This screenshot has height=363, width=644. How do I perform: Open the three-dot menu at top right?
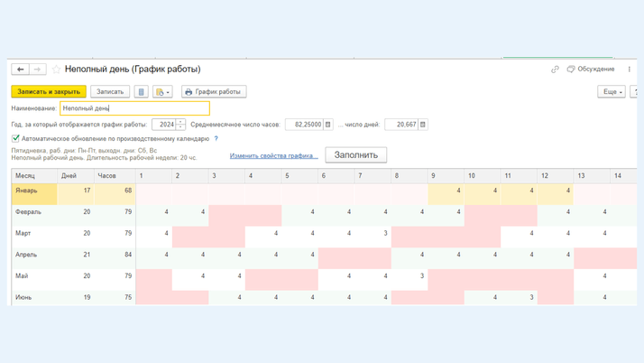click(630, 69)
